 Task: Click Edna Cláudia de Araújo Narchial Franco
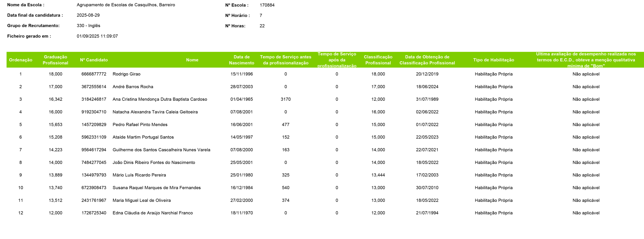pos(153,213)
